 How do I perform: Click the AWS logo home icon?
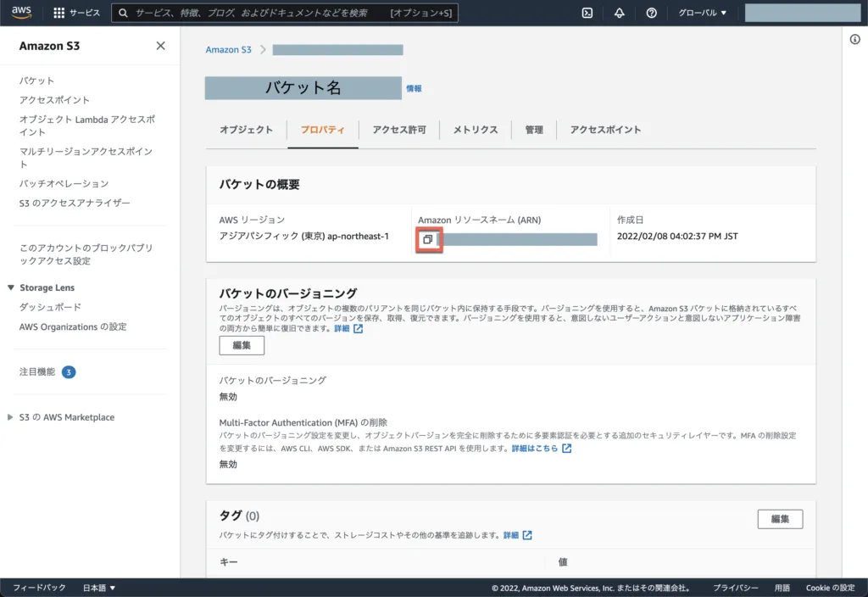point(21,12)
